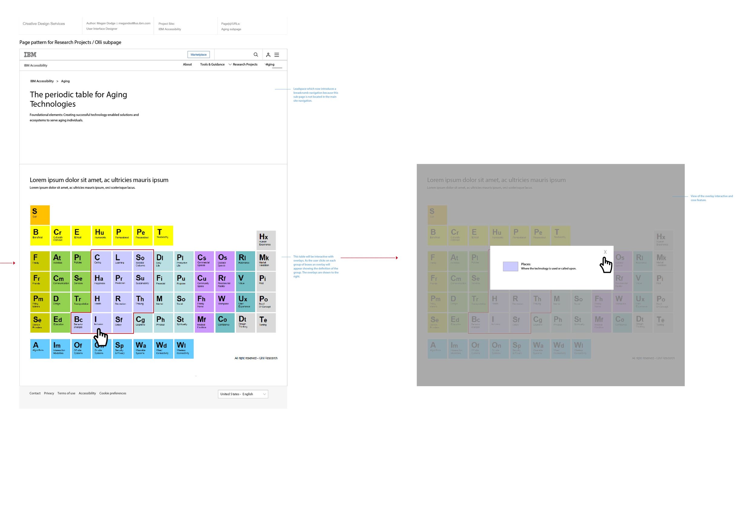Click the Contact footer link

[35, 393]
